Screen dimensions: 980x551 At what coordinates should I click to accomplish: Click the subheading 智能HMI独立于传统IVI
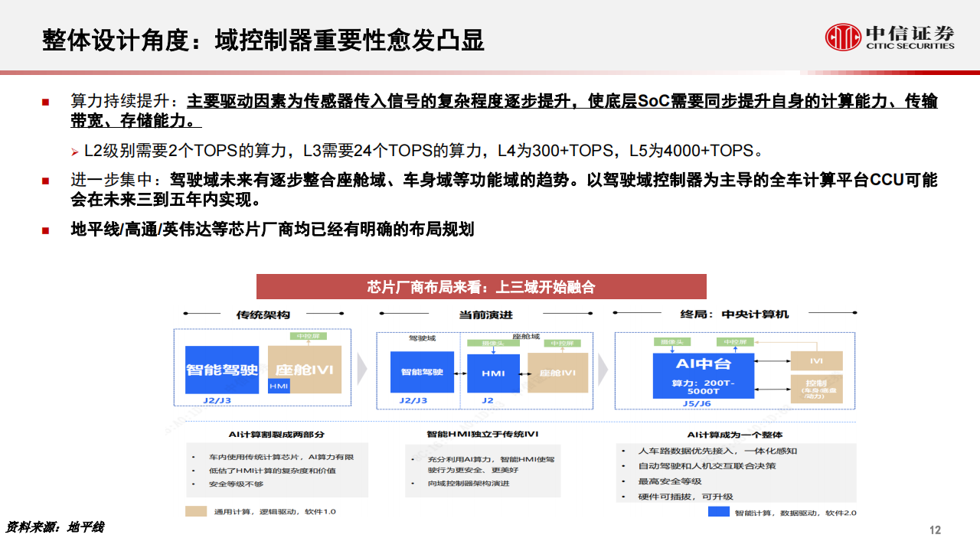[x=482, y=433]
